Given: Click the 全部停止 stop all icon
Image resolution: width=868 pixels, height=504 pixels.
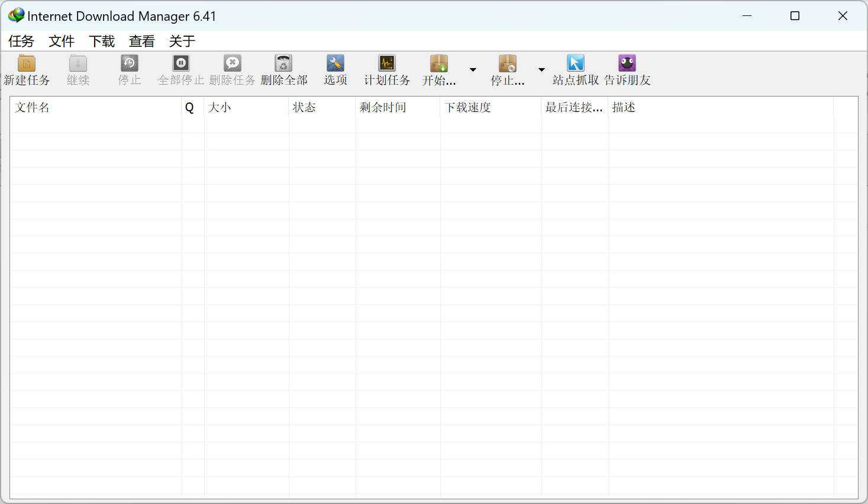Looking at the screenshot, I should click(x=181, y=63).
